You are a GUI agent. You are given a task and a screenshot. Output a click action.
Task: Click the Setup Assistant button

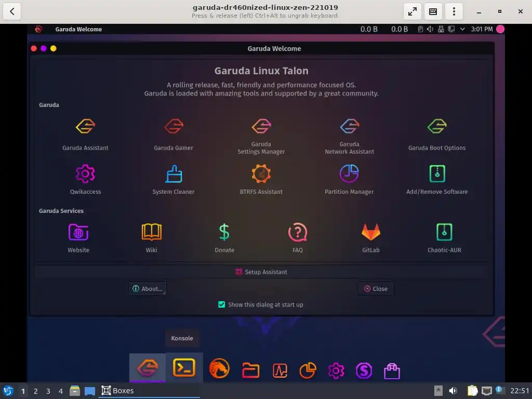tap(262, 272)
